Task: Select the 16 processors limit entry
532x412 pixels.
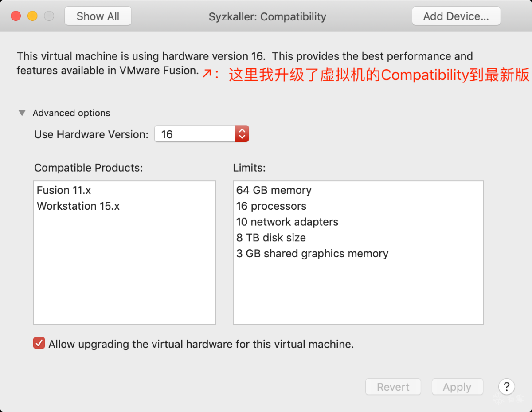Action: [271, 206]
